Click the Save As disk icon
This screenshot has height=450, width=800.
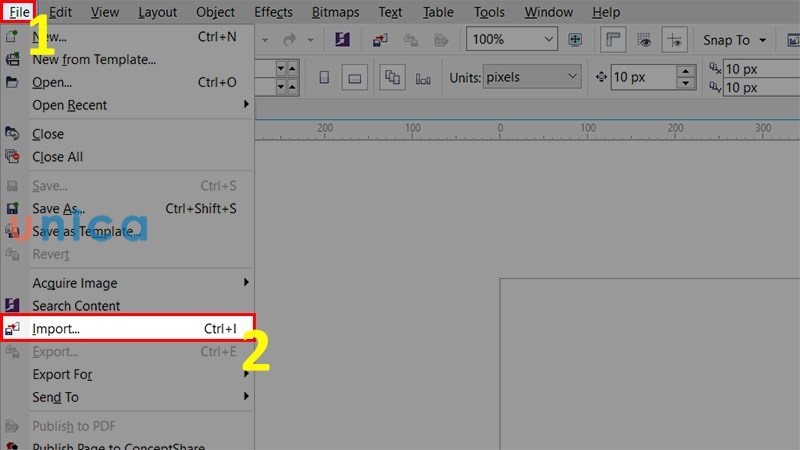pos(12,208)
